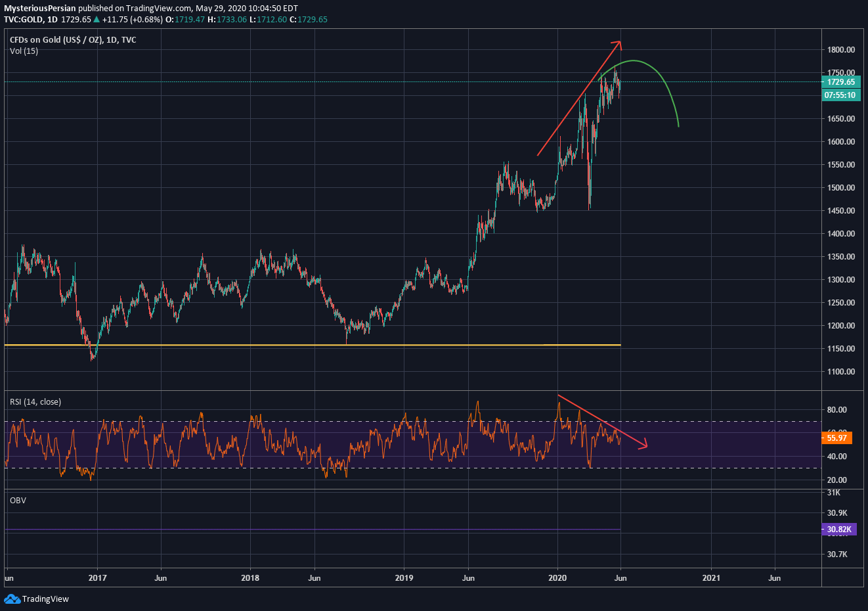Click the 2020 time axis label
Screen dimensions: 868x611
tap(557, 578)
